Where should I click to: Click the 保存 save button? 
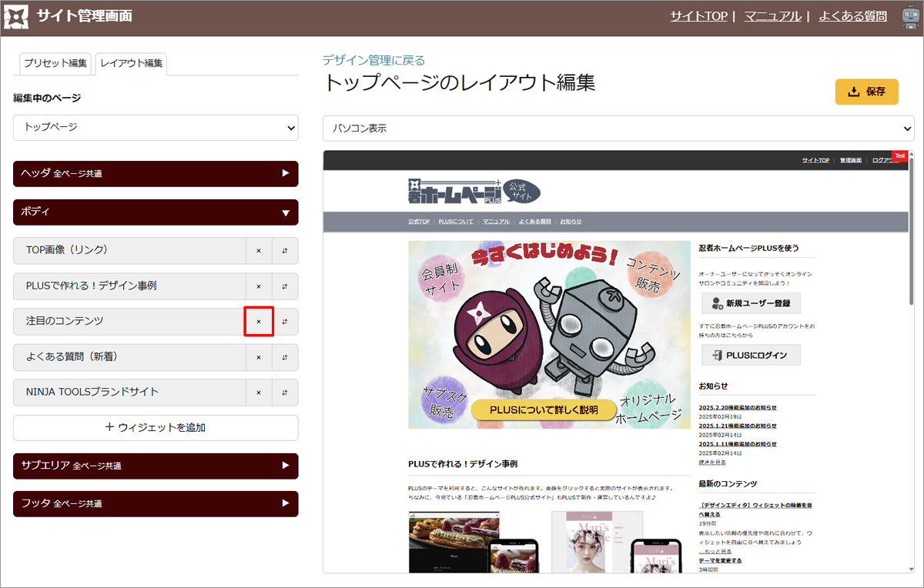(866, 92)
